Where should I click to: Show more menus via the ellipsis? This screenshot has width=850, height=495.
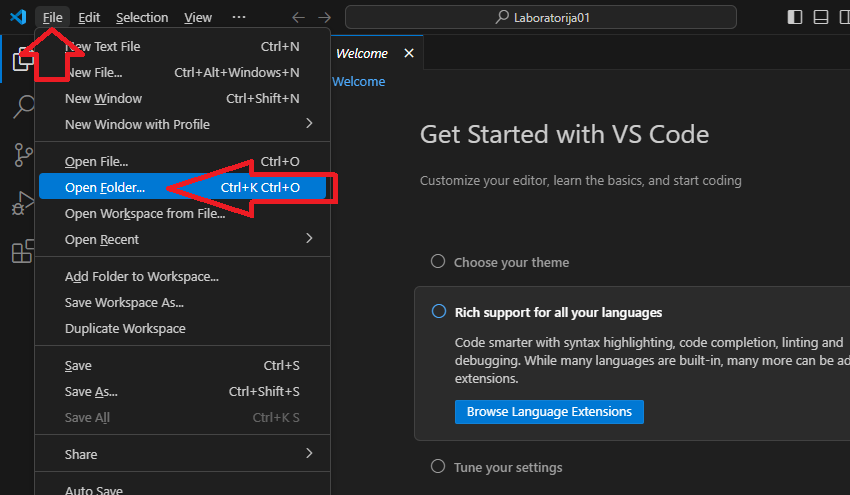tap(239, 17)
